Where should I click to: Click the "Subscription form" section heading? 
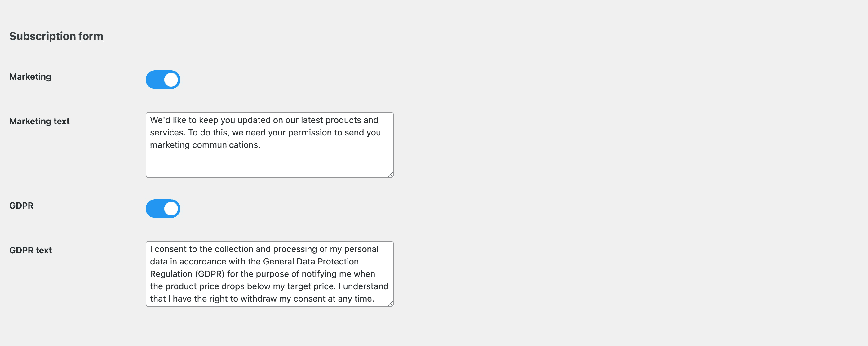[56, 36]
